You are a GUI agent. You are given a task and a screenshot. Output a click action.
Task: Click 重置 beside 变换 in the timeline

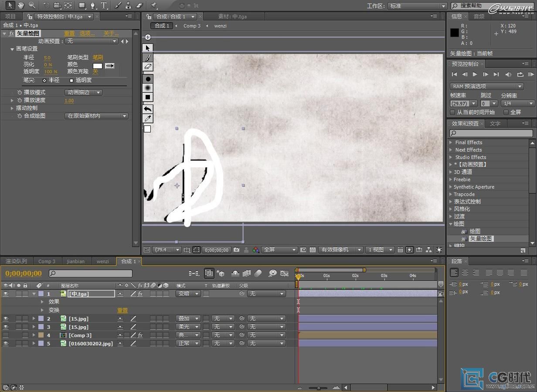pyautogui.click(x=122, y=311)
